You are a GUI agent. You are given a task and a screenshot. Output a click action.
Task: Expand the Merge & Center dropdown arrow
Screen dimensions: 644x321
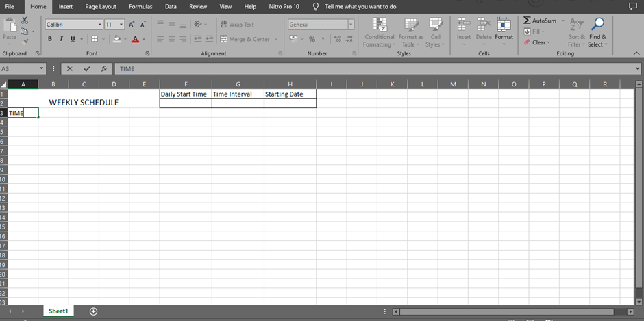coord(276,39)
